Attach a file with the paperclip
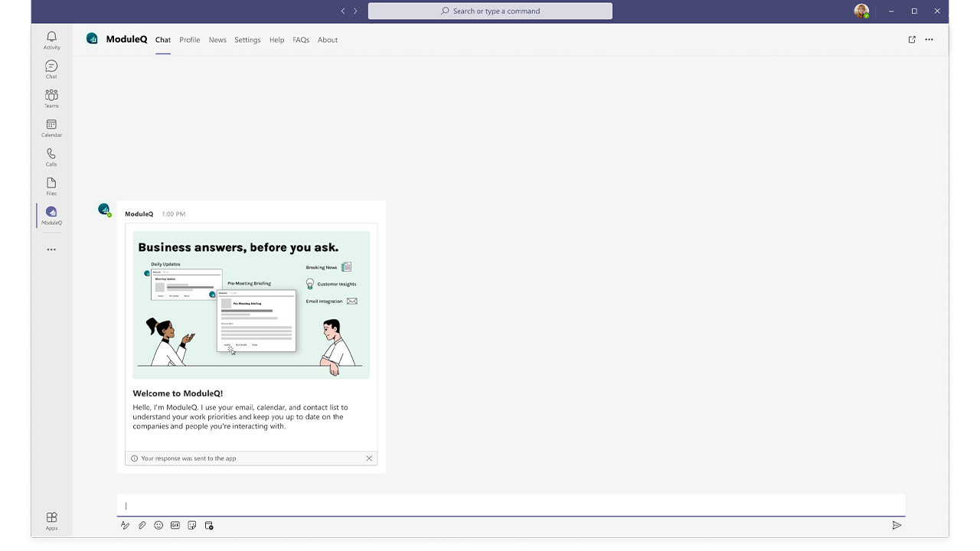Image resolution: width=980 pixels, height=551 pixels. (142, 525)
